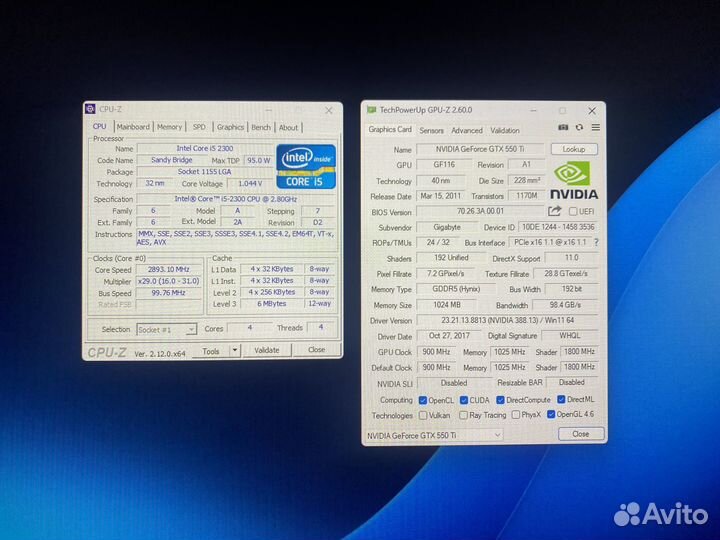Open the Graphics tab in CPU-Z
The image size is (720, 540).
pyautogui.click(x=230, y=127)
